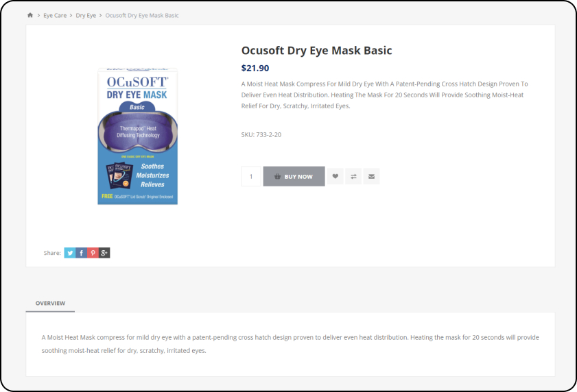Select the Overview tab
The width and height of the screenshot is (577, 392).
pos(50,303)
